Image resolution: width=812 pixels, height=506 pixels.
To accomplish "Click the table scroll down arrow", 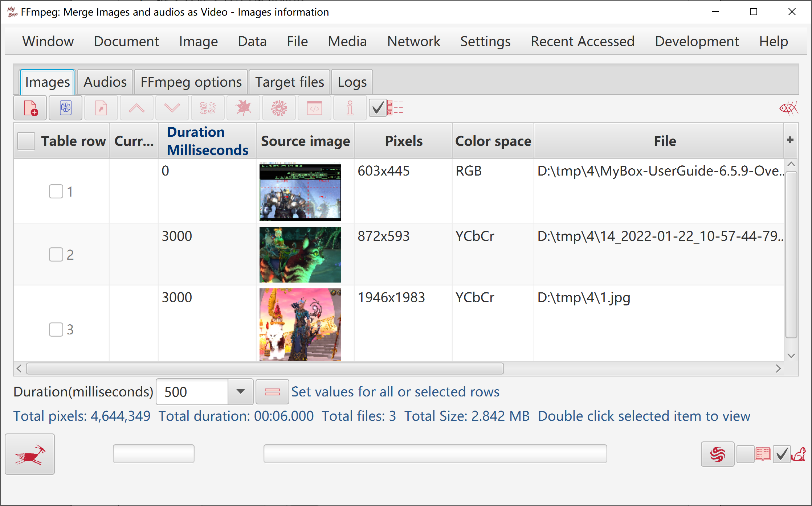I will [791, 355].
